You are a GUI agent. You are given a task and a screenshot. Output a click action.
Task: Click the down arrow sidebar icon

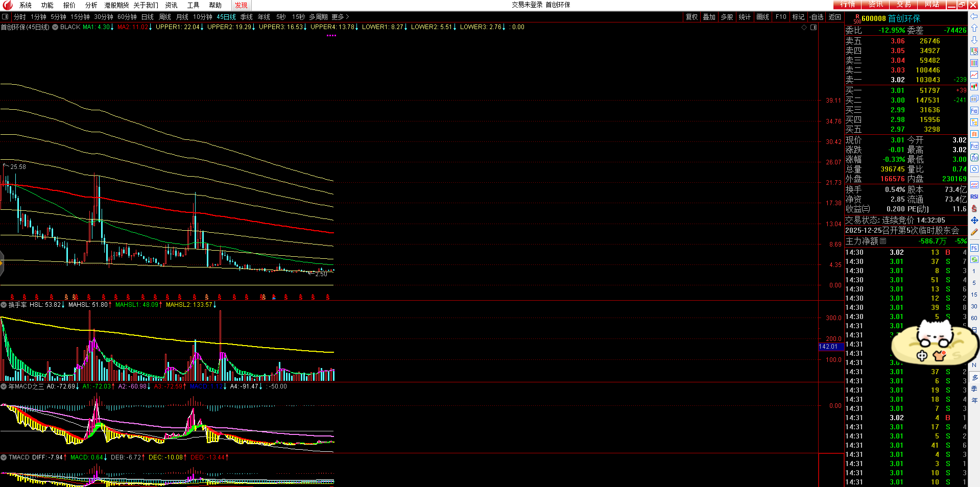click(x=974, y=40)
